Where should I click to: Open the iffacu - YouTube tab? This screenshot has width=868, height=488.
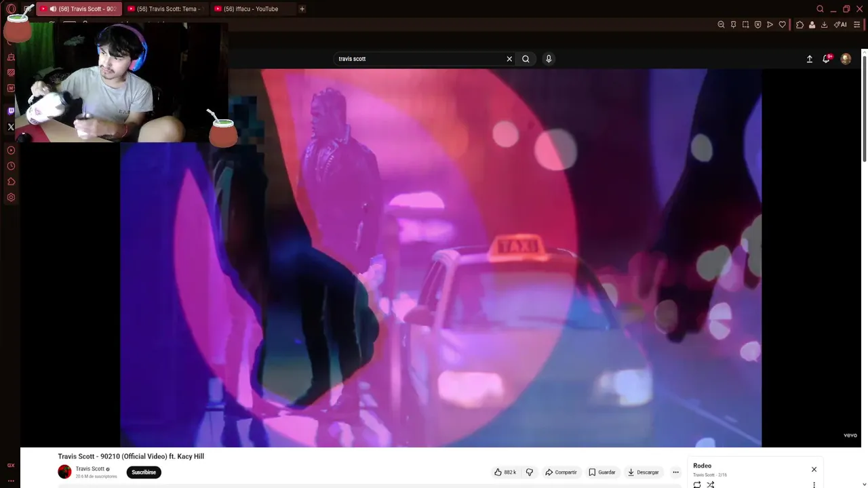click(252, 9)
